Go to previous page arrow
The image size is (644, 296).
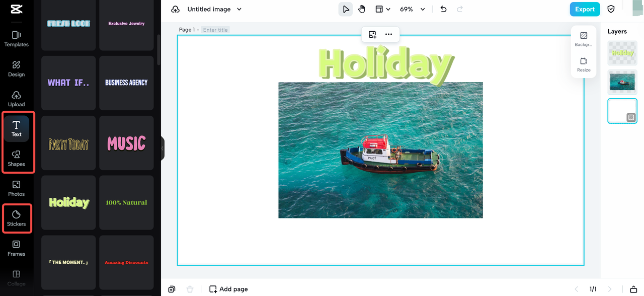click(577, 289)
